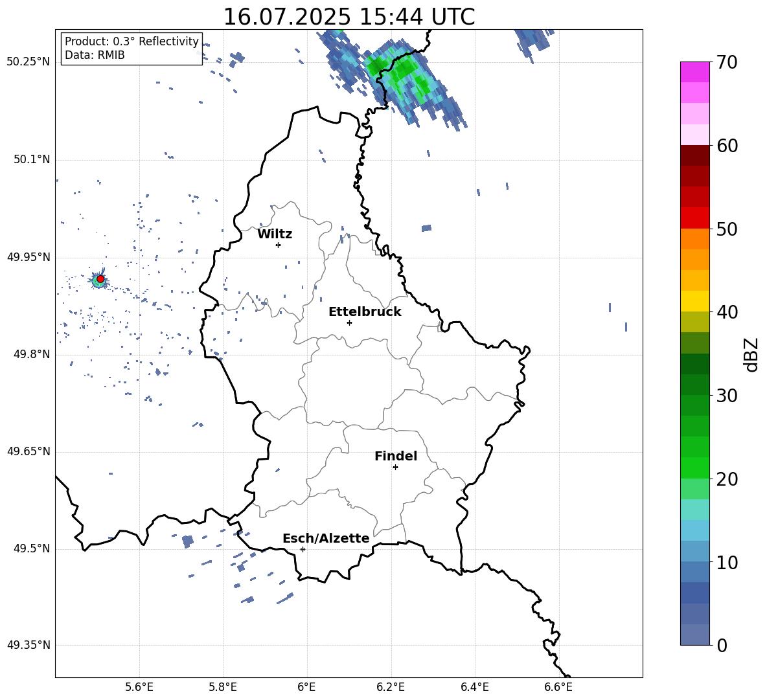Click the "Data: RMIB" legend line
This screenshot has height=700, width=767.
click(95, 55)
